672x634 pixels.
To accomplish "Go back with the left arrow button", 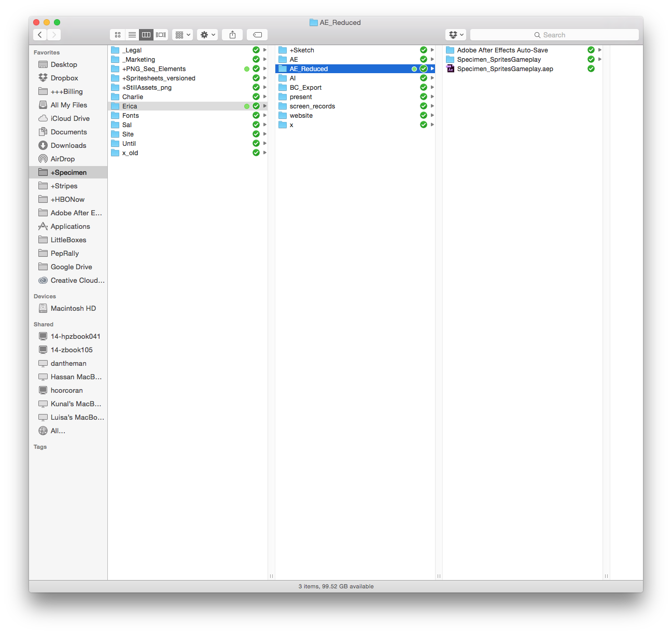I will point(40,35).
